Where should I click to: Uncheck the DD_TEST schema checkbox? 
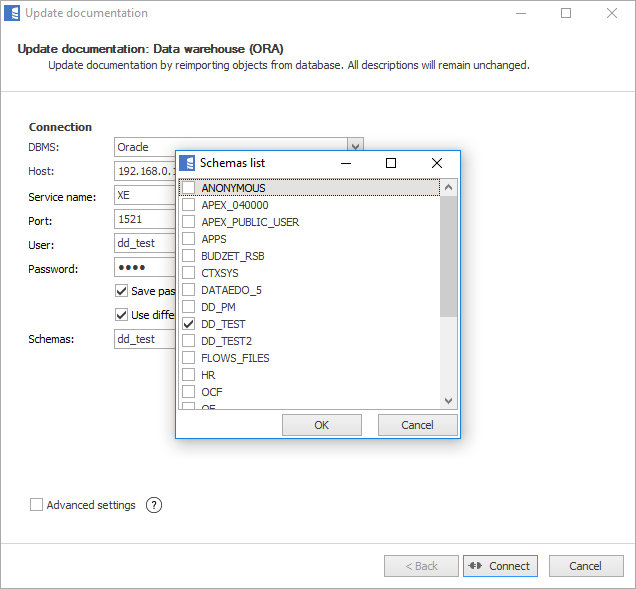click(x=188, y=324)
